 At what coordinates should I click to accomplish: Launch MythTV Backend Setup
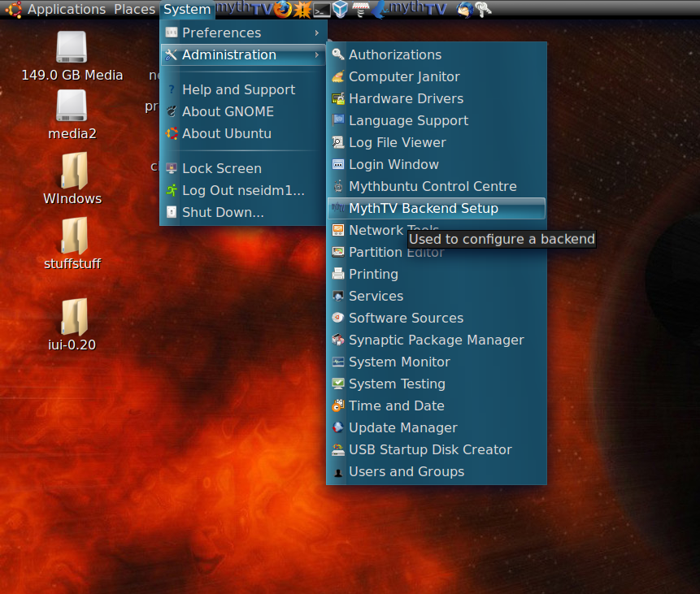click(437, 208)
